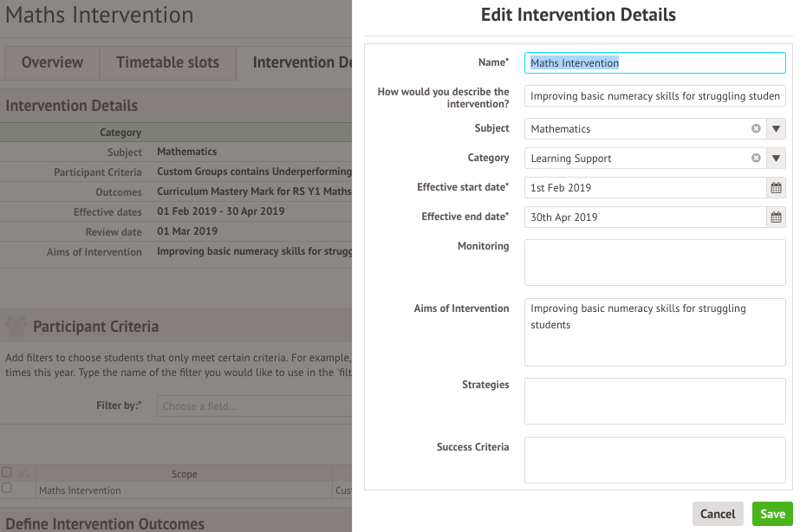This screenshot has height=532, width=800.
Task: Switch to the Timetable slots tab
Action: pyautogui.click(x=167, y=62)
